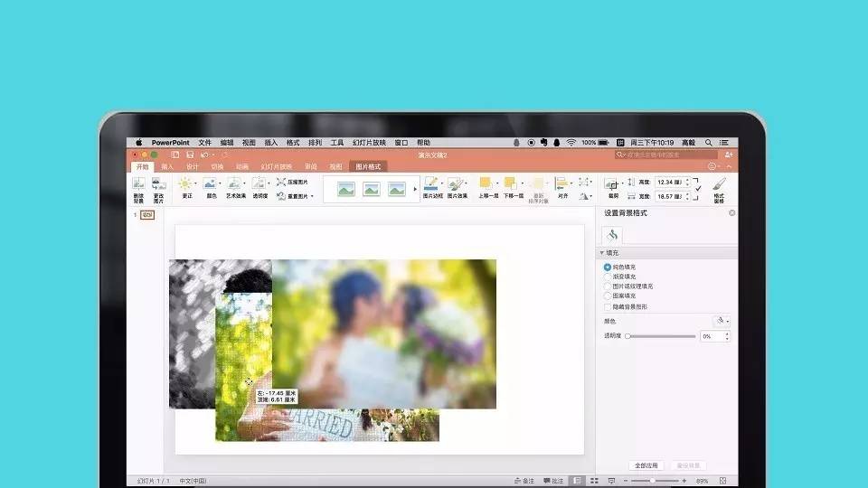
Task: Open the 更正 corrections dropdown arrow
Action: pyautogui.click(x=195, y=183)
